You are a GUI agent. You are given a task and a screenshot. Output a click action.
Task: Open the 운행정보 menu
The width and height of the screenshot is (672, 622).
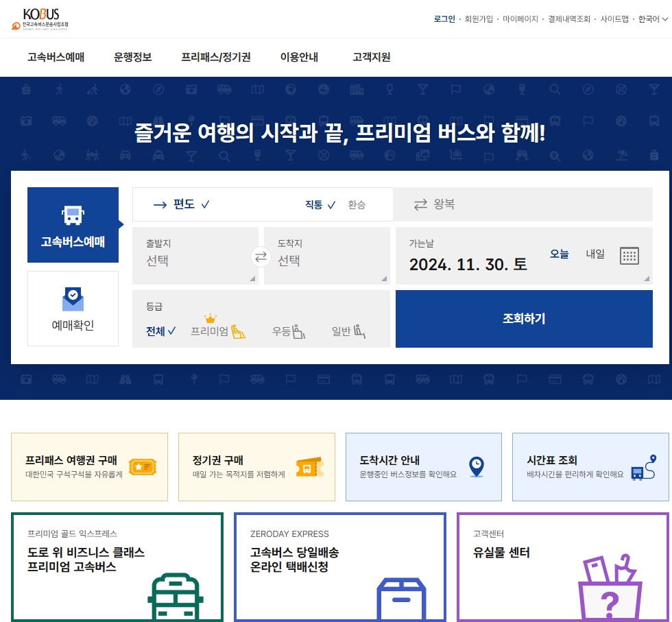pos(130,58)
